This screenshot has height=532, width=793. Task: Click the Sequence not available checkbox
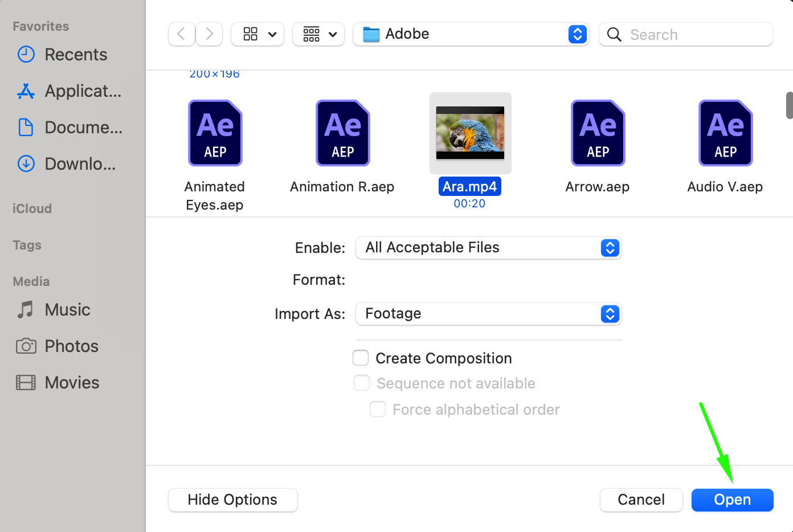(362, 383)
